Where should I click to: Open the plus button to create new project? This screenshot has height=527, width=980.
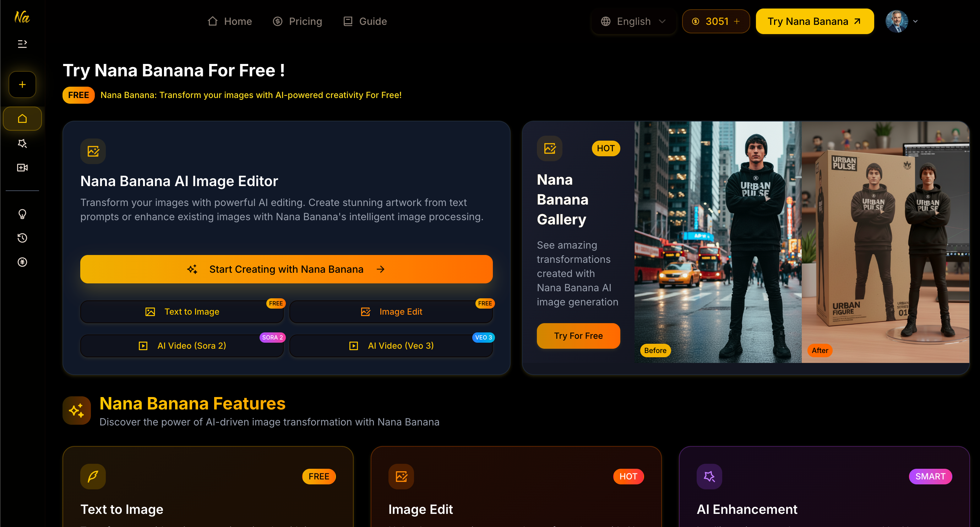[x=22, y=85]
